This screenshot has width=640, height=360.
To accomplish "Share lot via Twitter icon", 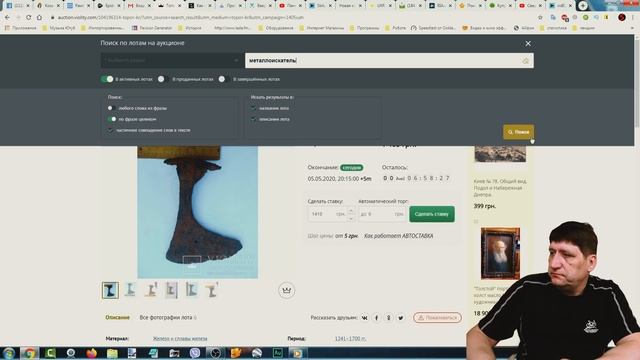I will (401, 318).
